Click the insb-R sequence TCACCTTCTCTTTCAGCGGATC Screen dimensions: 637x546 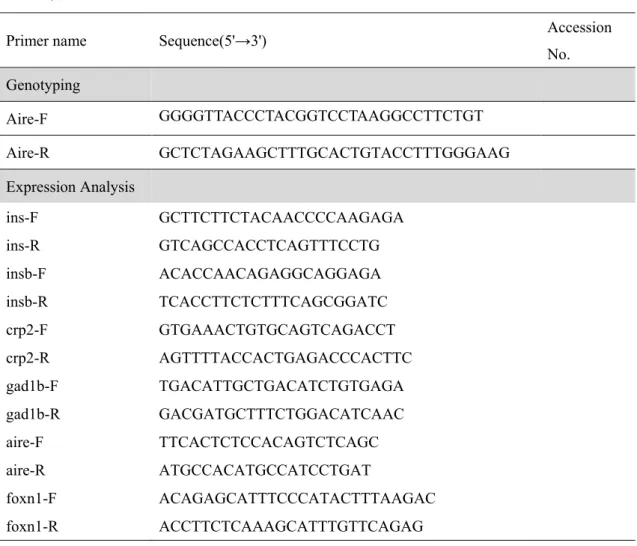click(x=273, y=301)
